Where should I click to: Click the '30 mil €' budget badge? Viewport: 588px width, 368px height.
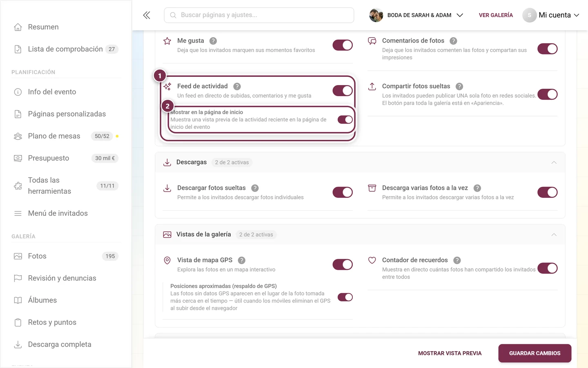point(105,158)
